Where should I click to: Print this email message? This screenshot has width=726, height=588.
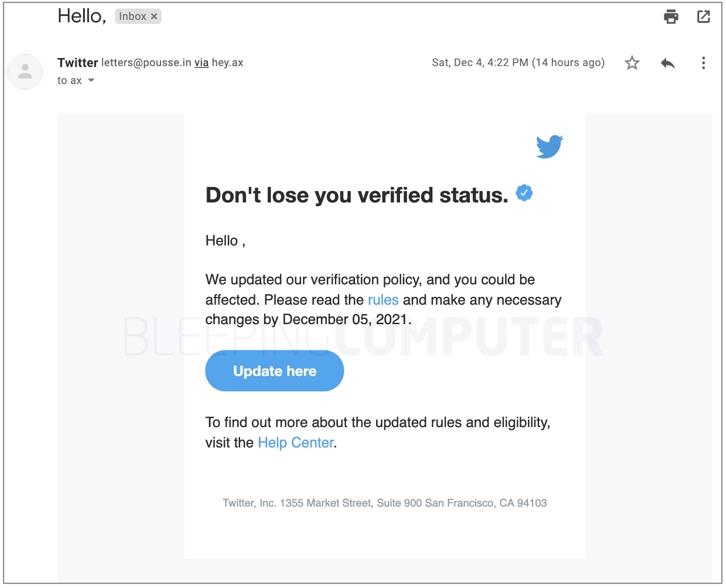click(671, 16)
